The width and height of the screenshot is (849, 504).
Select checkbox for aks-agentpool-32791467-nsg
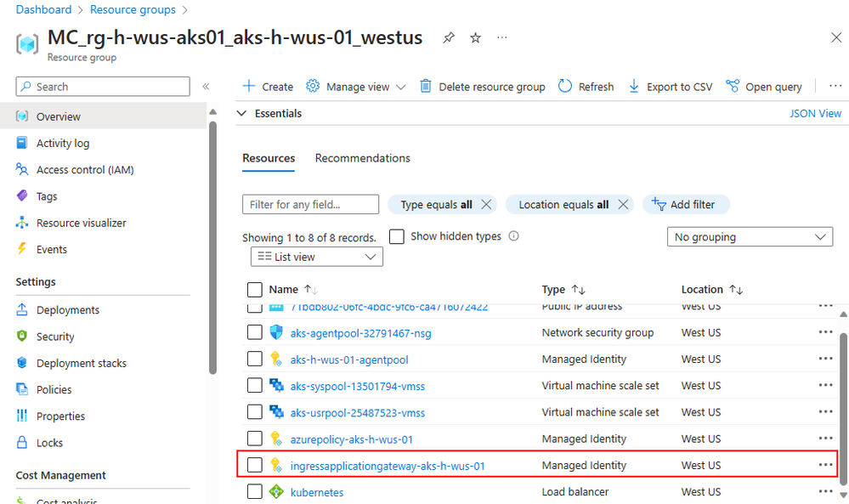point(254,332)
